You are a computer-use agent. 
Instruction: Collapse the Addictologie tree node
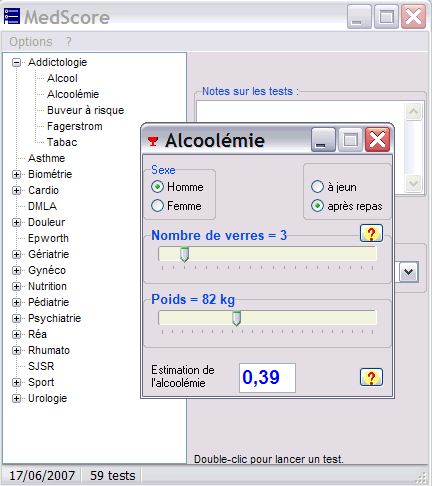(16, 62)
